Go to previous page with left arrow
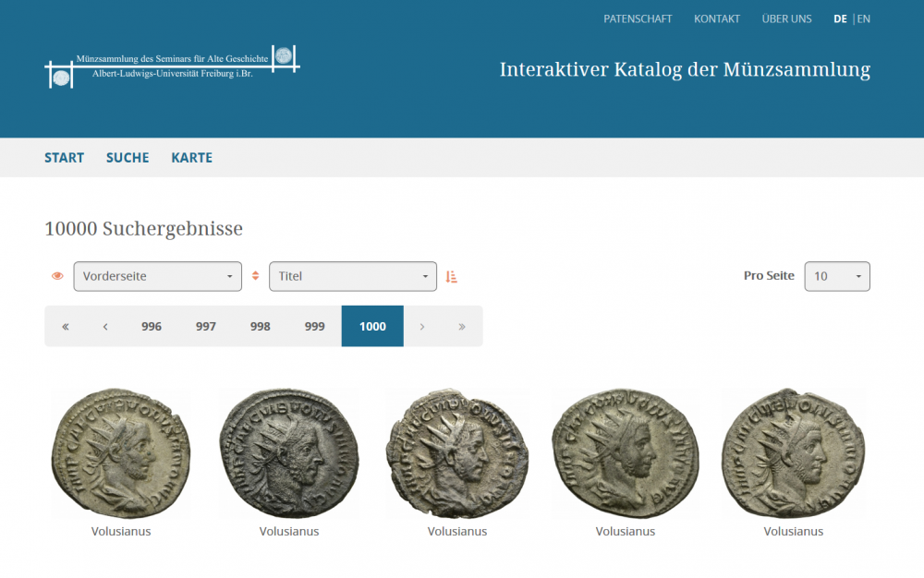 pyautogui.click(x=105, y=326)
